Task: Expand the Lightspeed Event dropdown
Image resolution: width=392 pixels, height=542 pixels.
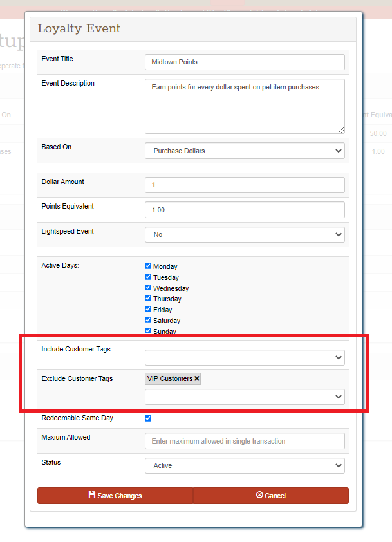Action: [x=245, y=234]
